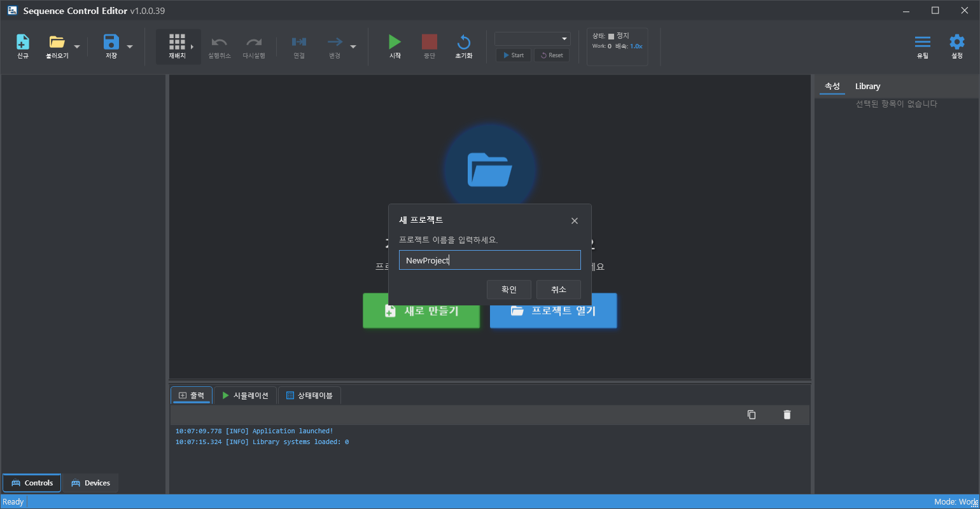Expand the 불러오기 dropdown arrow

click(x=77, y=46)
